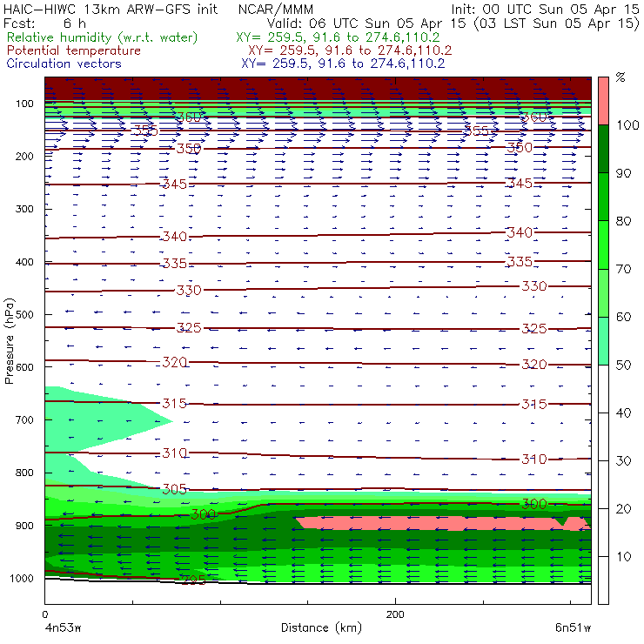
Task: Click the 300 hPa pressure axis tick label
Action: click(24, 209)
